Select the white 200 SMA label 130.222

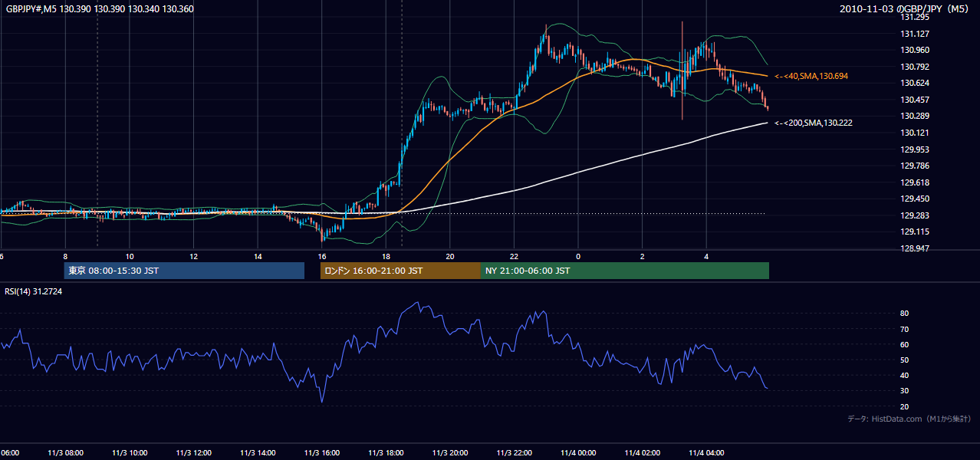(814, 123)
